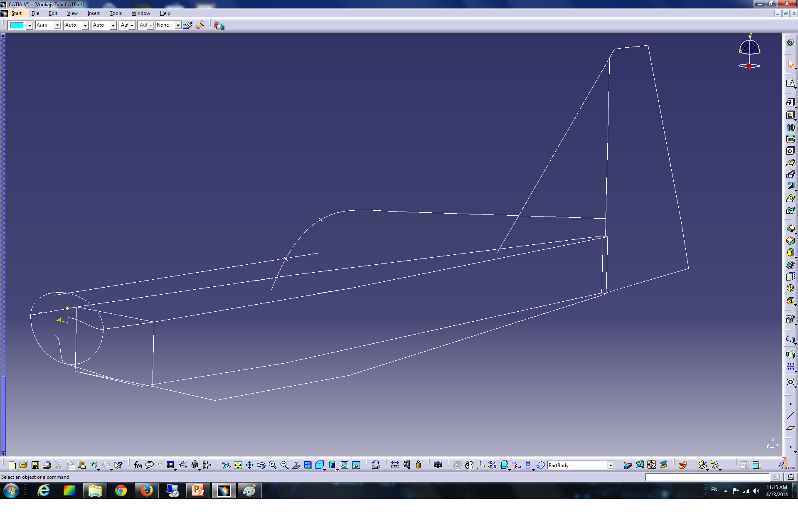
Task: Click the cyan color swatch
Action: point(17,25)
